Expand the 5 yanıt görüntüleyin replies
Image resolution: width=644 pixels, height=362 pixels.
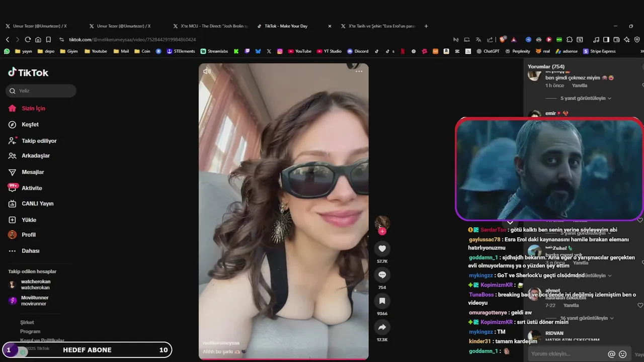click(x=586, y=98)
